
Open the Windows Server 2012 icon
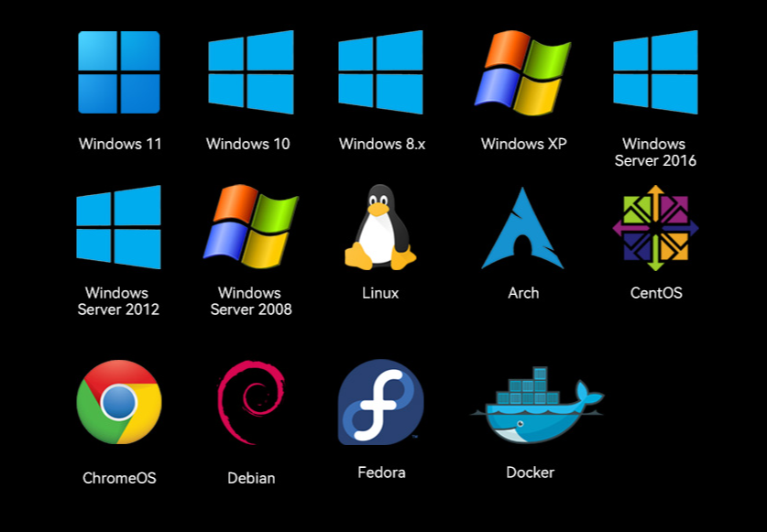click(x=119, y=227)
